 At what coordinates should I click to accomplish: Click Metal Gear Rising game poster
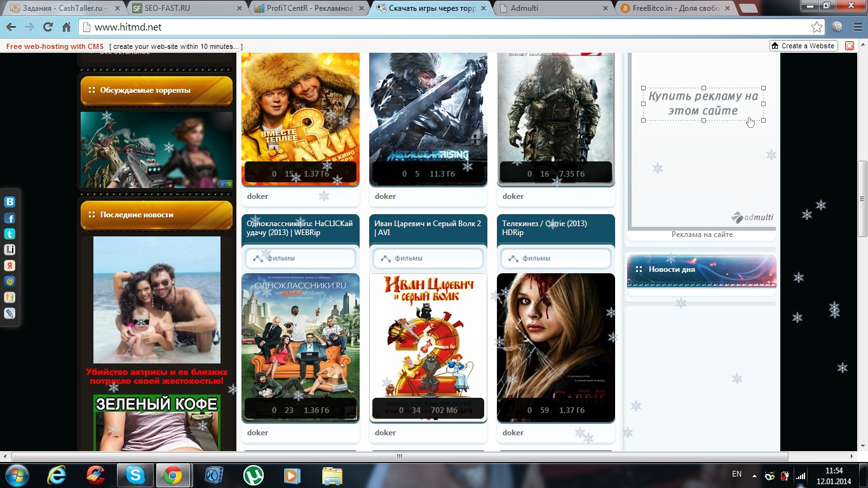[x=428, y=119]
